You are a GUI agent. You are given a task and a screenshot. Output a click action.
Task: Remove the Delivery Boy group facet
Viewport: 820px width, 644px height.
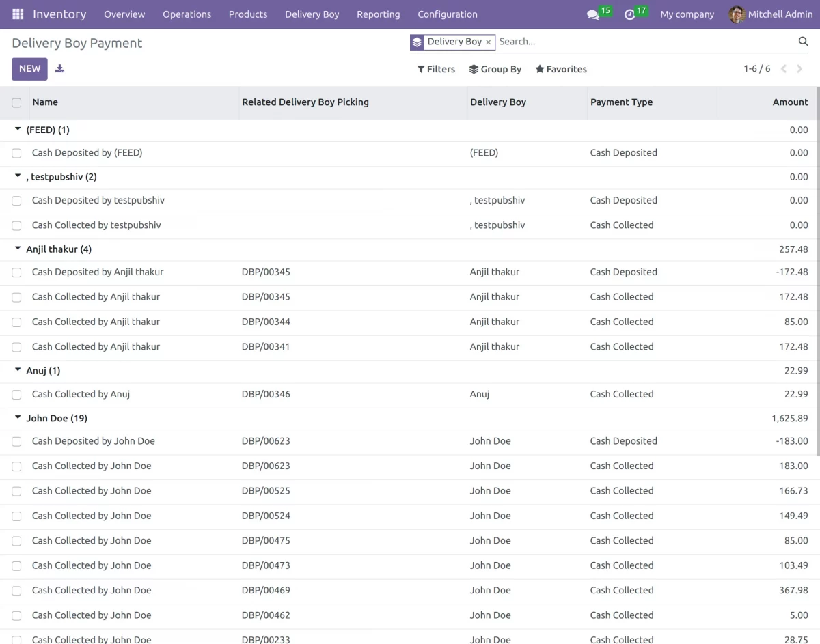488,42
